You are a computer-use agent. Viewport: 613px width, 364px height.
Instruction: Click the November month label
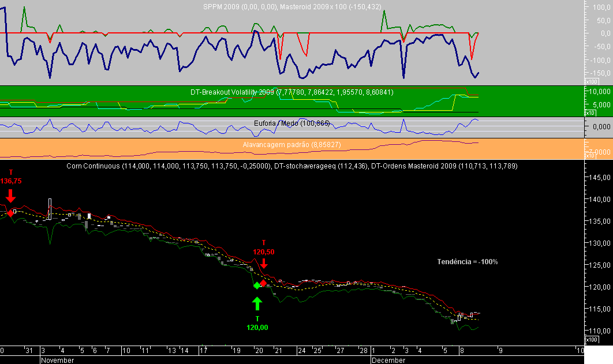pos(58,360)
